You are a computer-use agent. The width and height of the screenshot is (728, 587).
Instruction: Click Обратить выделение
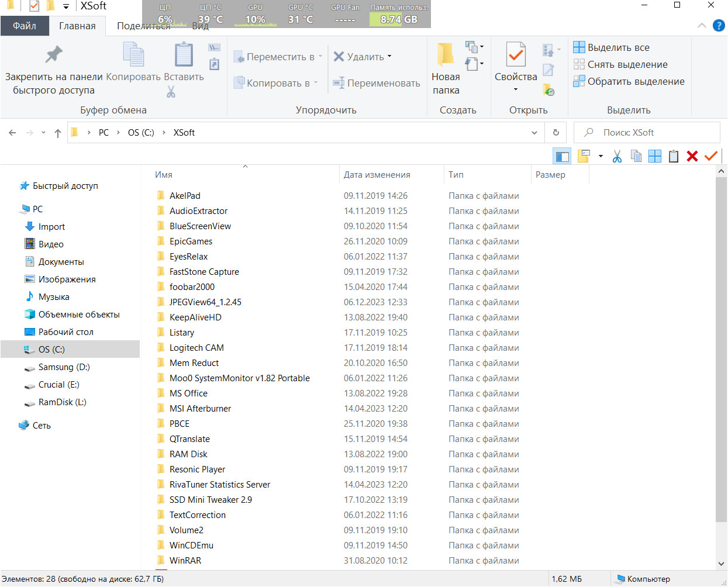coord(629,81)
